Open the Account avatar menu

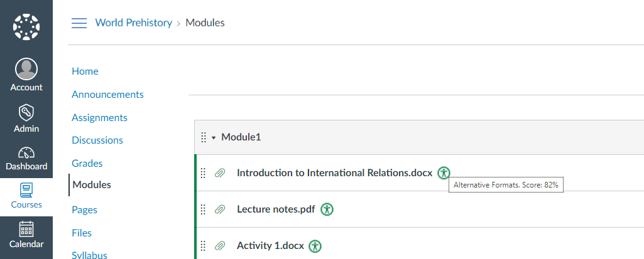[x=26, y=69]
